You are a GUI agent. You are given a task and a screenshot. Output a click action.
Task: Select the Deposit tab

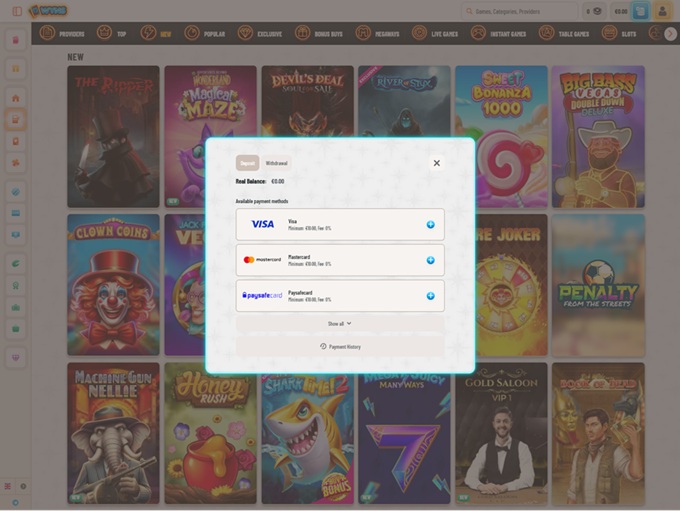(x=246, y=163)
